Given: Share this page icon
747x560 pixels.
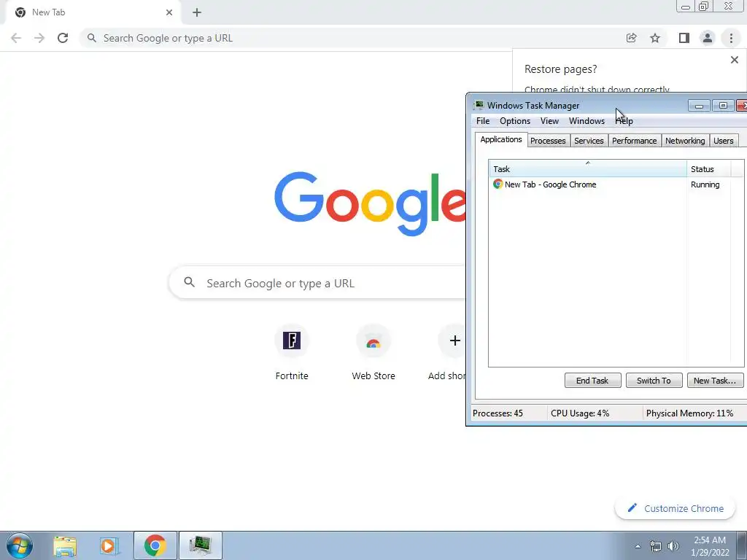Looking at the screenshot, I should [x=632, y=38].
